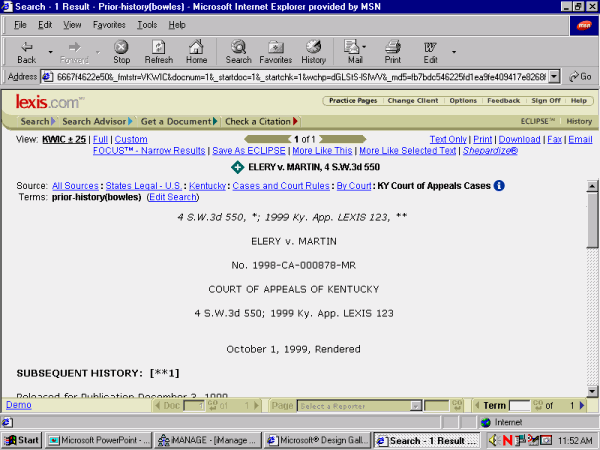This screenshot has width=600, height=450.
Task: Click the Term number input field
Action: [x=519, y=405]
